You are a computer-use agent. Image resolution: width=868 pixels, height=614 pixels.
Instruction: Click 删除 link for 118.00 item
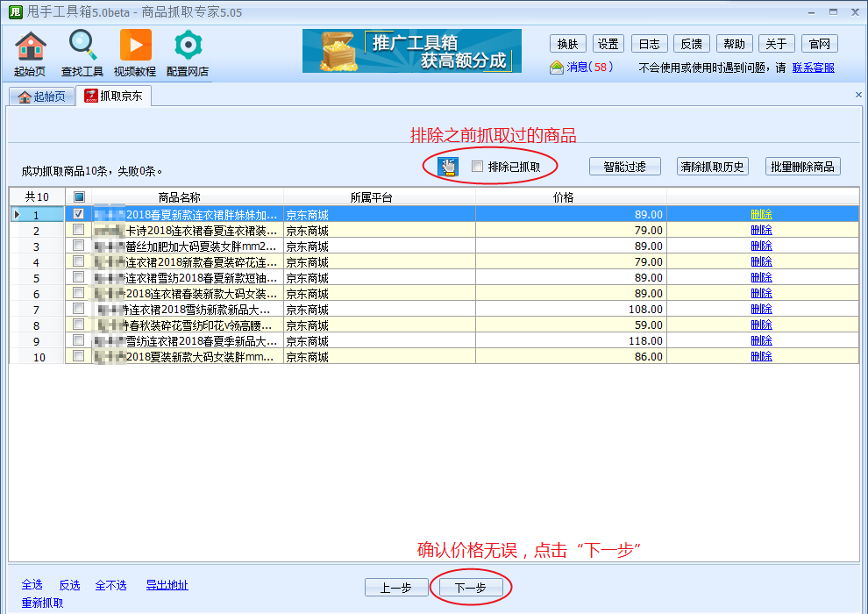[761, 340]
